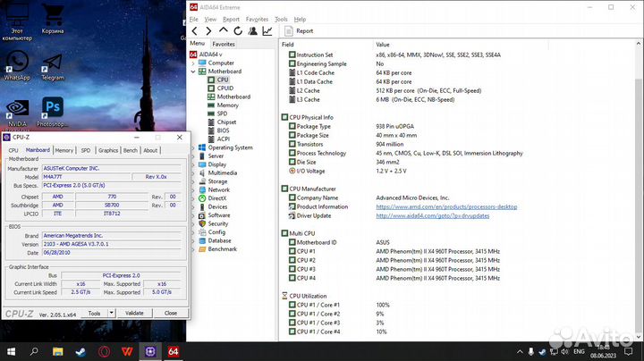
Task: Go up one level in AIDA64
Action: click(x=223, y=30)
